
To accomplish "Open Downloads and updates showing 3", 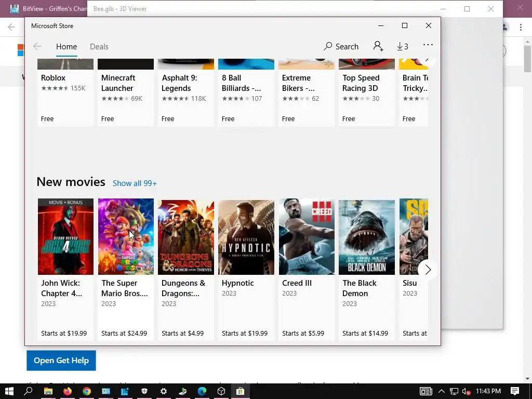I will pyautogui.click(x=403, y=46).
